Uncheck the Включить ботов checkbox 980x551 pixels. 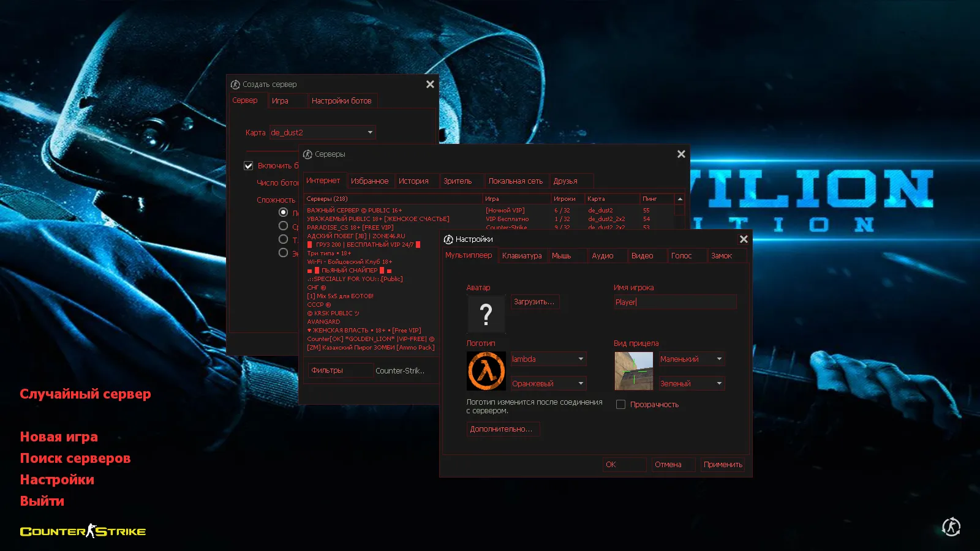pyautogui.click(x=249, y=166)
